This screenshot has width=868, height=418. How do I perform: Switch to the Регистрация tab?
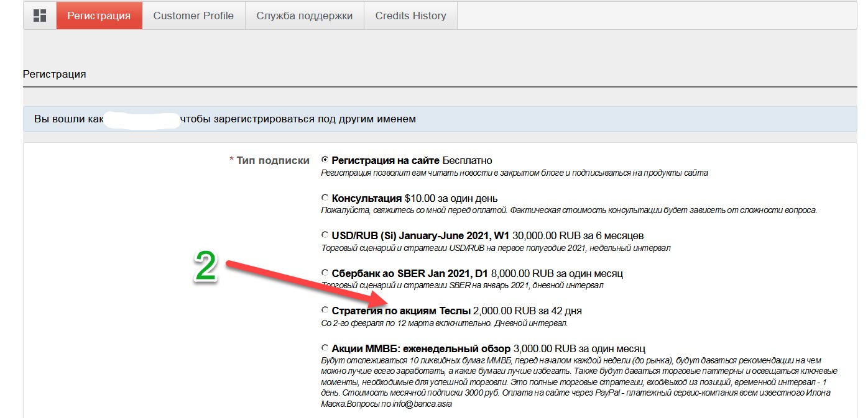[99, 16]
